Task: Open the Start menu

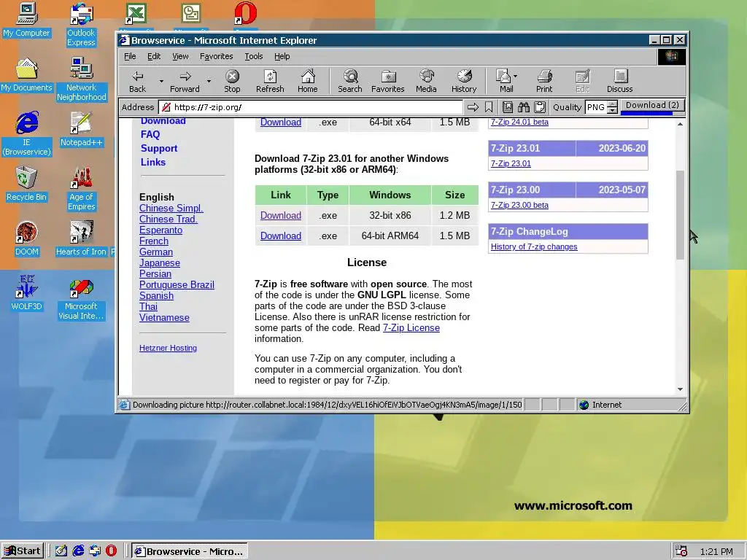Action: [23, 551]
